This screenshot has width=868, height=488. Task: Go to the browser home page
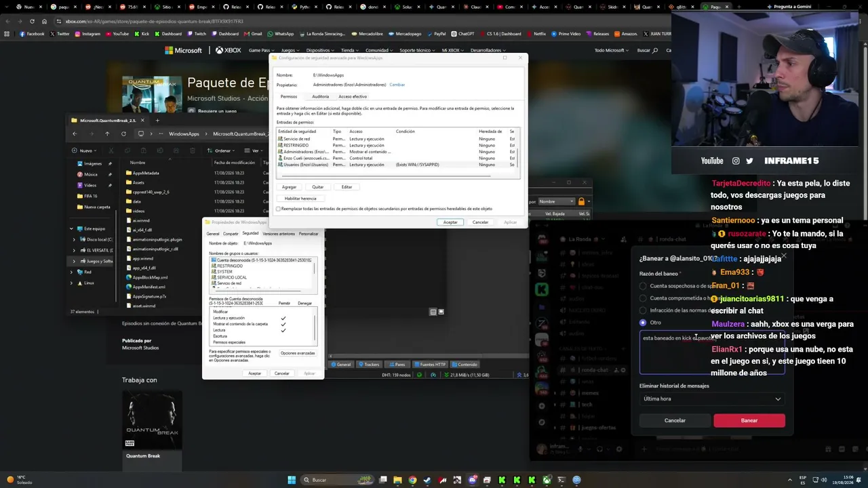point(44,21)
